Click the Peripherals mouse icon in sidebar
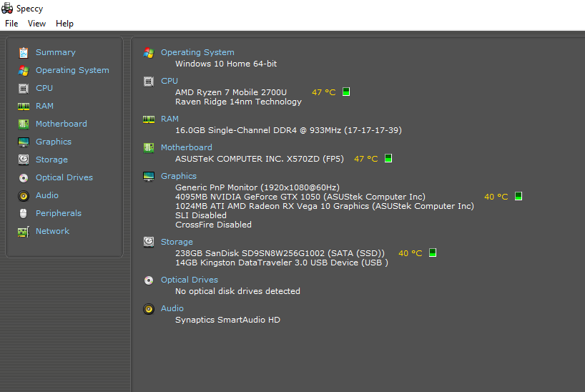Viewport: 585px width, 392px height. [23, 214]
